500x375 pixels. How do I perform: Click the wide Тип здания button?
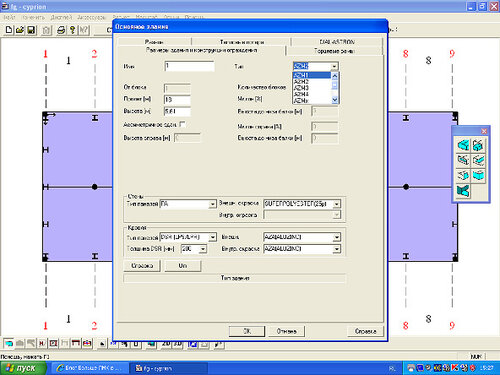point(235,278)
